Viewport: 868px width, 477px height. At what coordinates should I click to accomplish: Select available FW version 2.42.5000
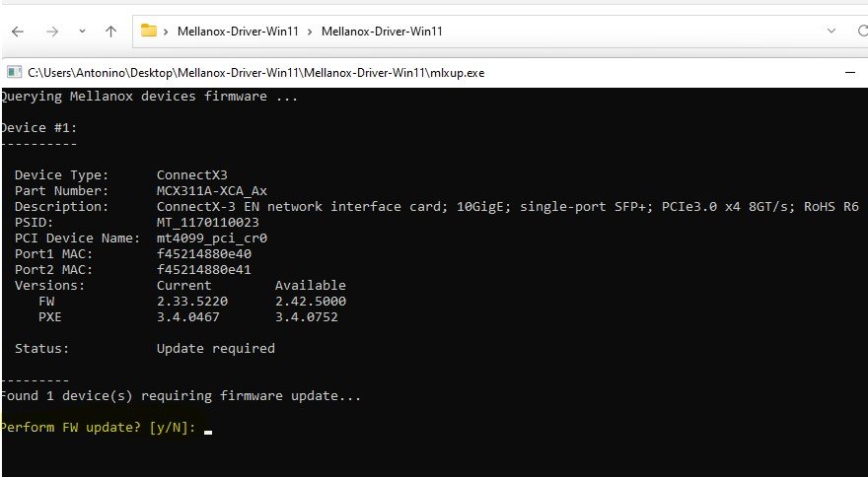311,302
